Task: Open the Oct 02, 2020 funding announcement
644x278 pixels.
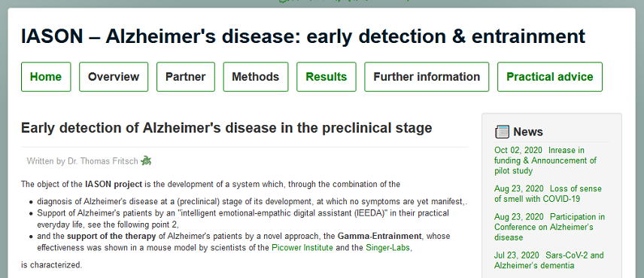Action: tap(546, 160)
